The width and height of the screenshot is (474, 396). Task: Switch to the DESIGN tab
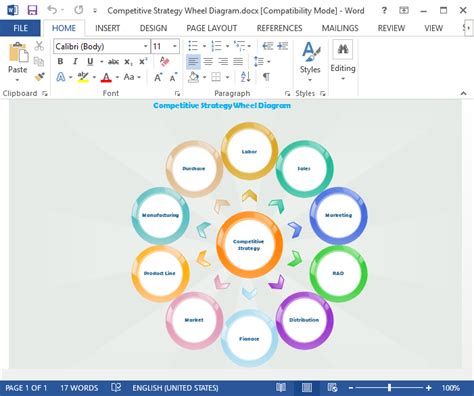click(153, 28)
